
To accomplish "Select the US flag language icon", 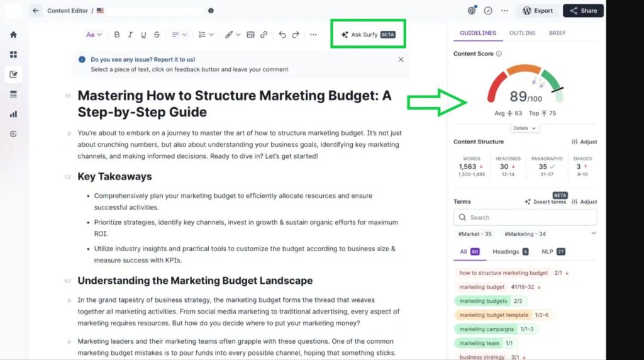I will coord(100,11).
